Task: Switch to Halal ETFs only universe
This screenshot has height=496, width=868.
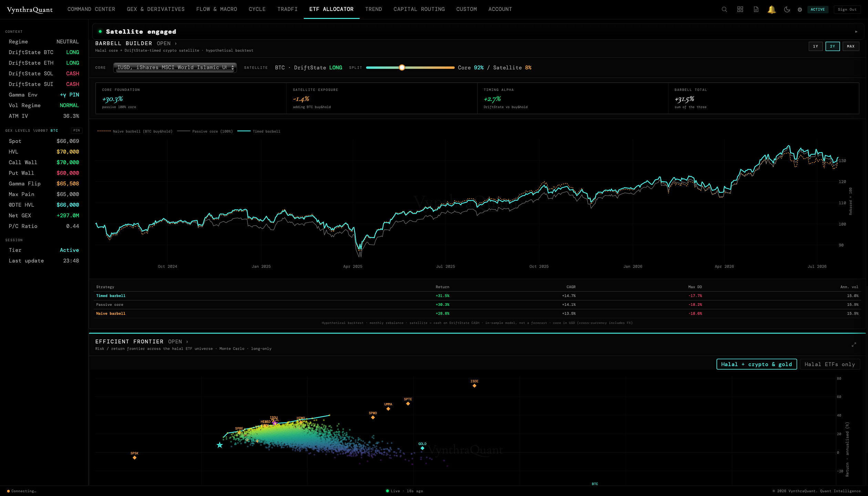Action: 829,364
